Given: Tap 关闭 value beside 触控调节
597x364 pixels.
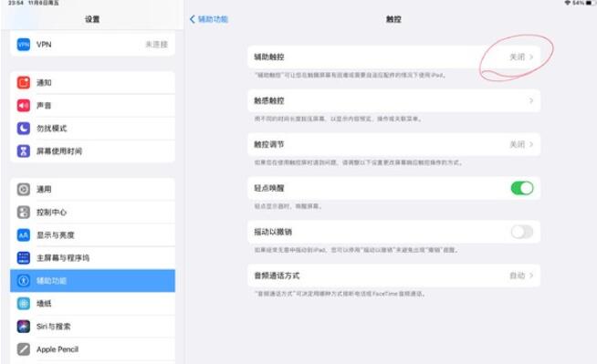Looking at the screenshot, I should (518, 144).
